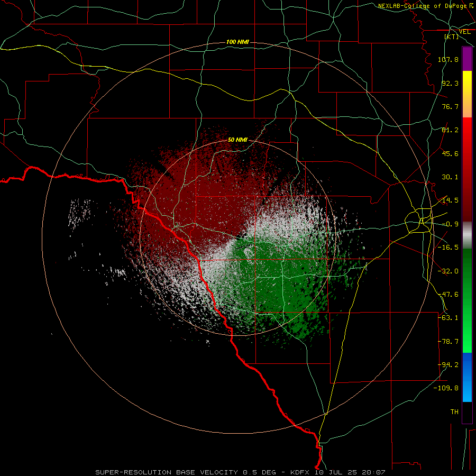The height and width of the screenshot is (476, 476).
Task: Click the 76.7 velocity legend value
Action: tap(450, 106)
